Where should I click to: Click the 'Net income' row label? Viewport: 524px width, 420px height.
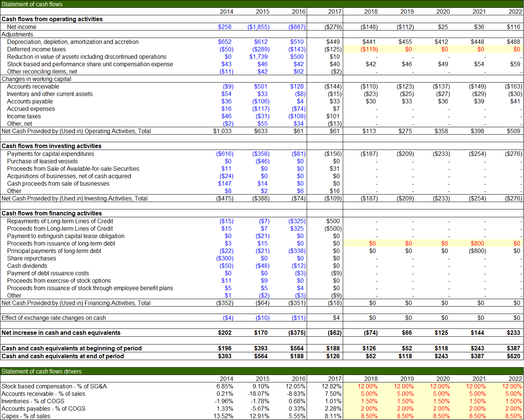[22, 27]
